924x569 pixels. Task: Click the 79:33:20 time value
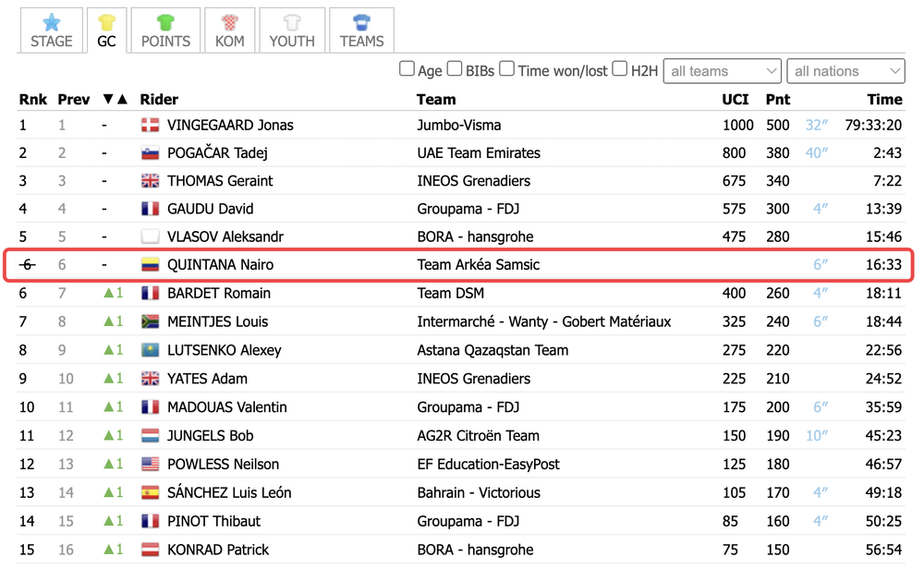(x=873, y=125)
